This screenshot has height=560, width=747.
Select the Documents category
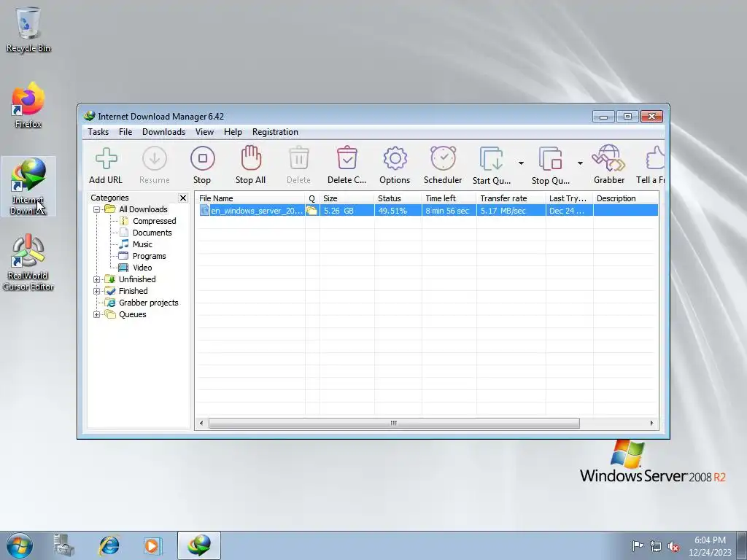pyautogui.click(x=152, y=233)
